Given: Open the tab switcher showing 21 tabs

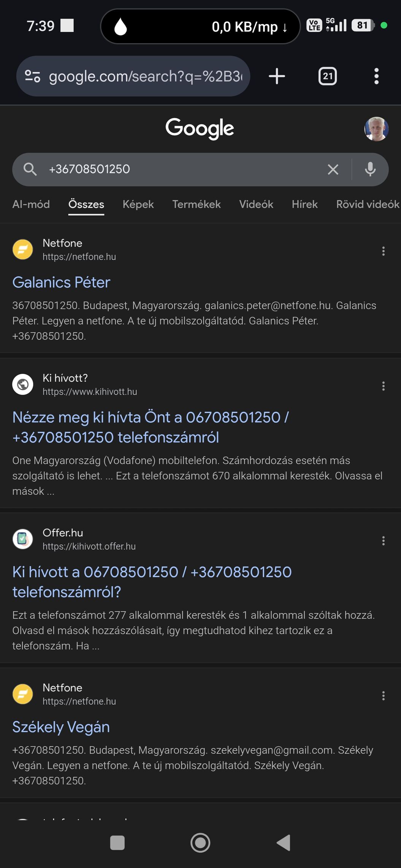Looking at the screenshot, I should click(327, 76).
